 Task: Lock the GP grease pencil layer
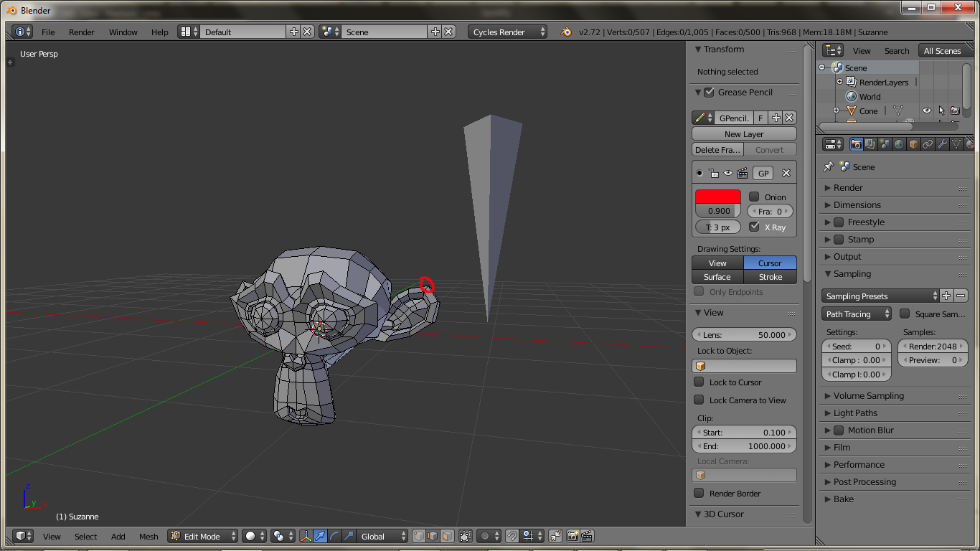(713, 173)
